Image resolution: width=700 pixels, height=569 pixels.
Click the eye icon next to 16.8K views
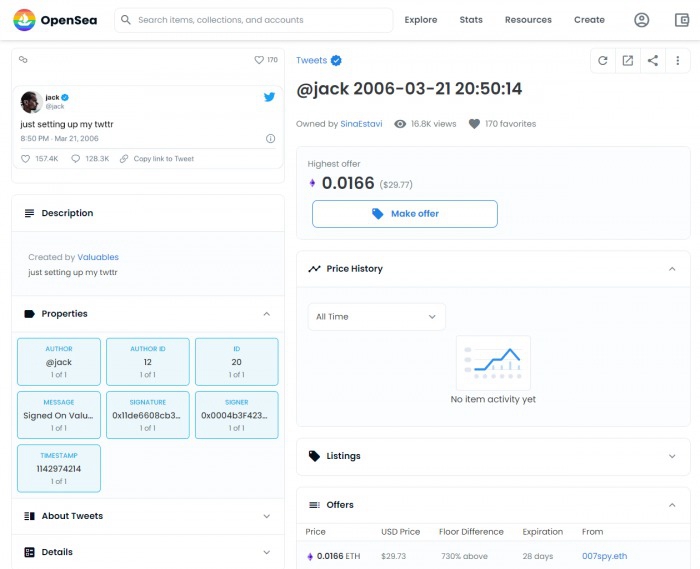click(x=400, y=124)
